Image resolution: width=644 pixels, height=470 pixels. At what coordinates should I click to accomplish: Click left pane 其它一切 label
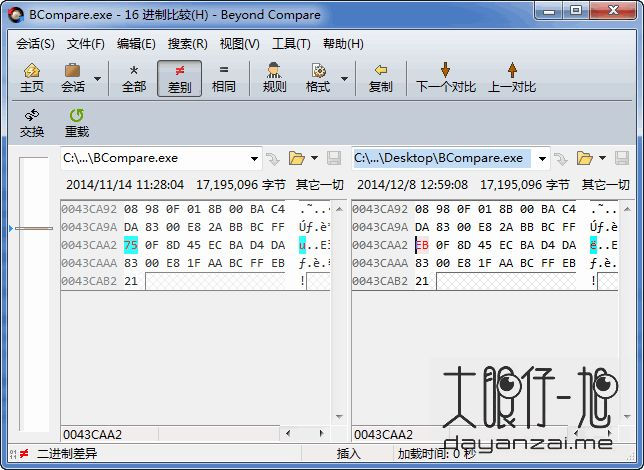coord(320,185)
